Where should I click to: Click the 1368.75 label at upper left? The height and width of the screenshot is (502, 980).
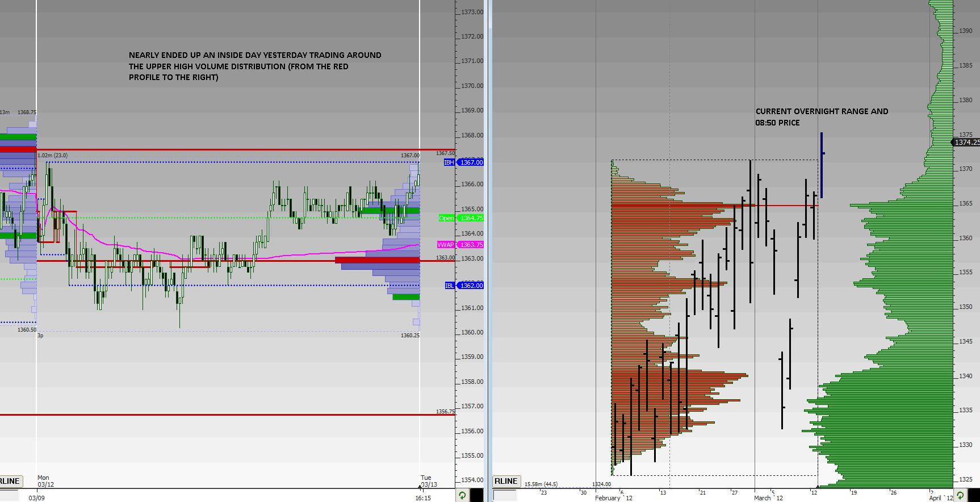(27, 112)
